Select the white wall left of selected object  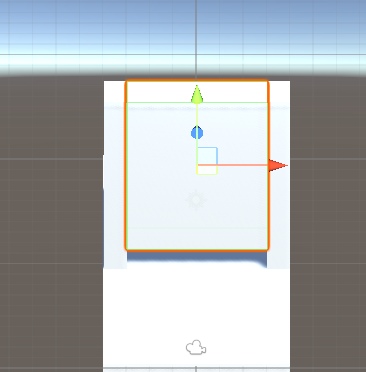pos(114,173)
